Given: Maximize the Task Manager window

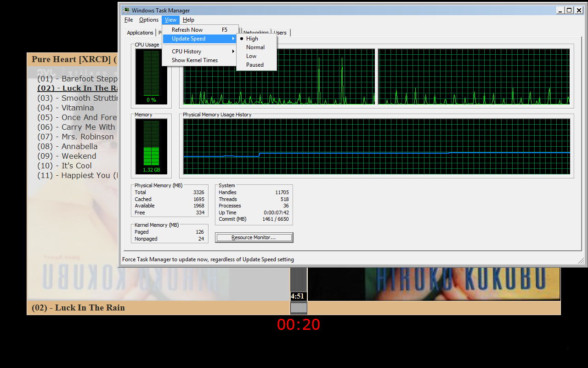Looking at the screenshot, I should (569, 10).
